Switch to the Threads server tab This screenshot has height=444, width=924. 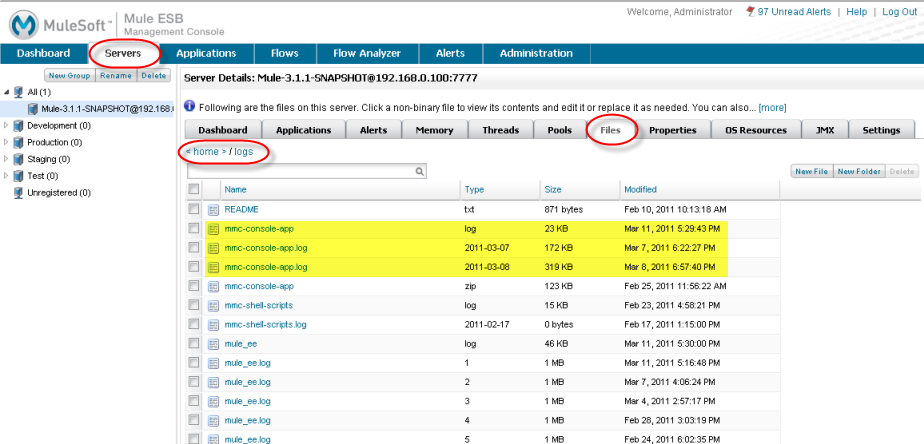pos(500,130)
